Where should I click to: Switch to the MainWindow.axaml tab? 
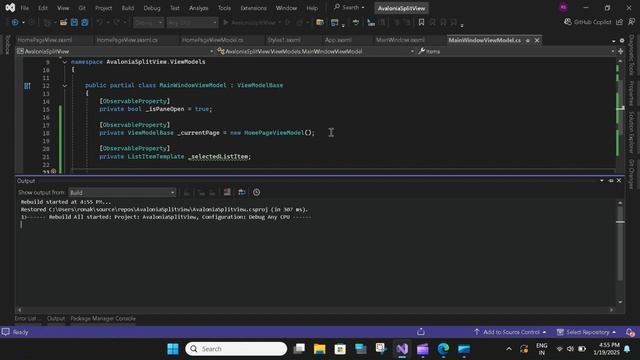(x=400, y=40)
